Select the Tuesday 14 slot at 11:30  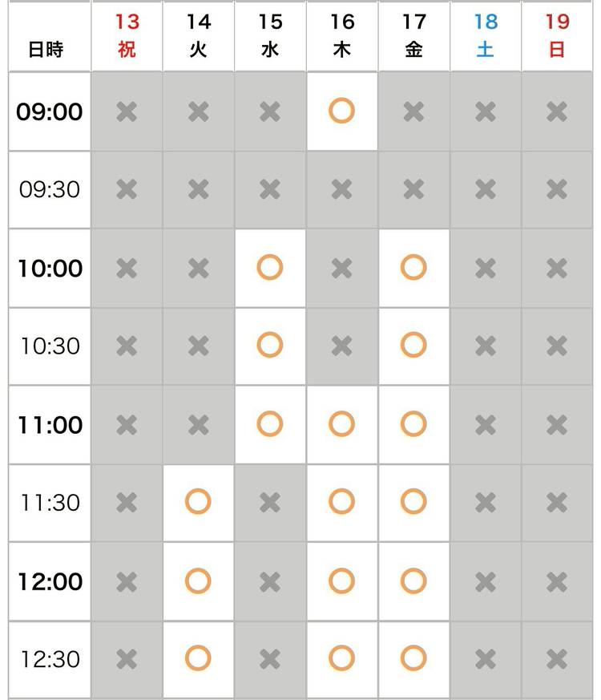(x=198, y=502)
